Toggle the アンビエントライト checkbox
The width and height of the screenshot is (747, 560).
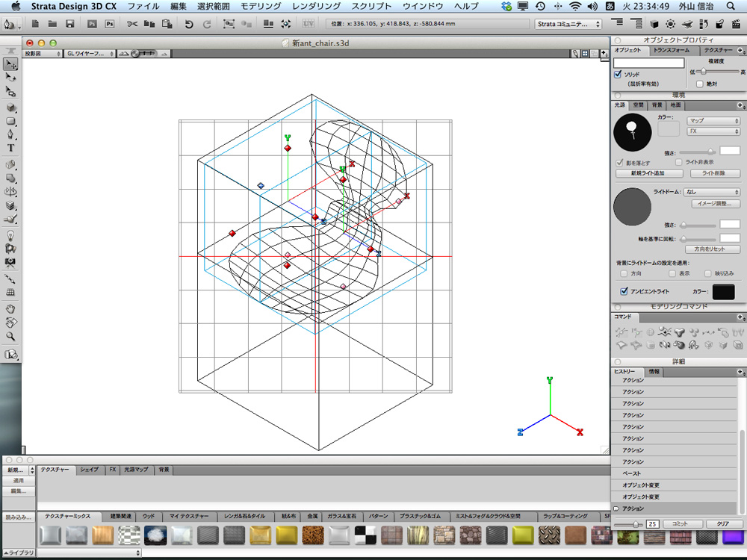click(624, 291)
